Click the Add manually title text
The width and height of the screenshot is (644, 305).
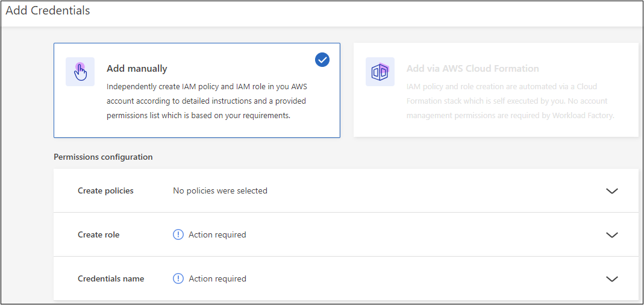pyautogui.click(x=137, y=69)
